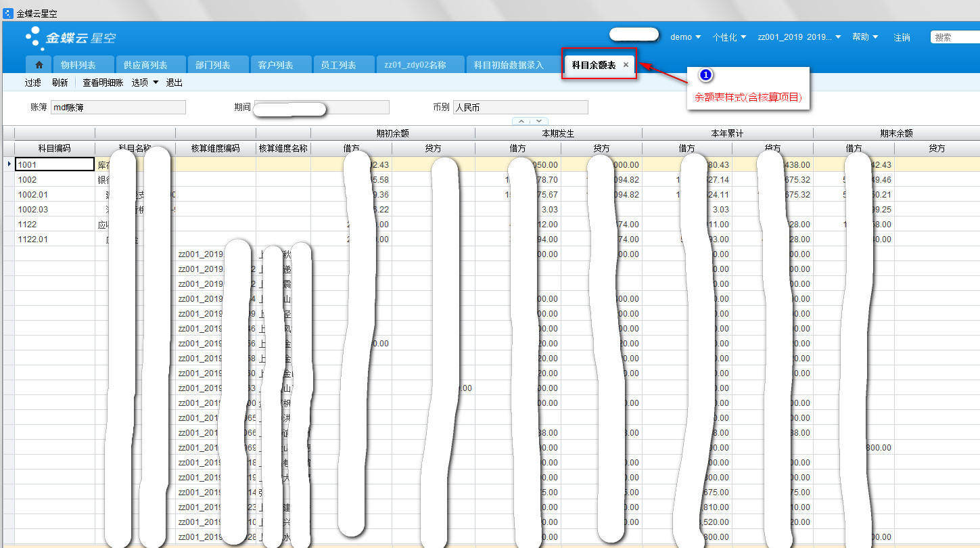
Task: Open the 科目初始数据录入 tab
Action: coord(508,65)
